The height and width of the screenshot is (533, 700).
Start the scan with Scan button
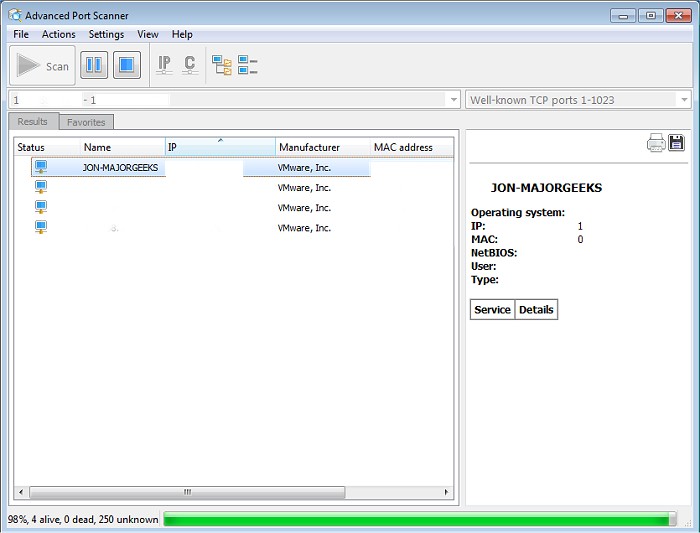(42, 66)
